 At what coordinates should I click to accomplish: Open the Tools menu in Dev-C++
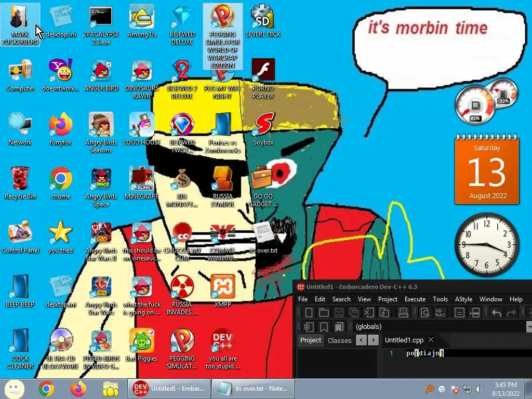pos(440,299)
